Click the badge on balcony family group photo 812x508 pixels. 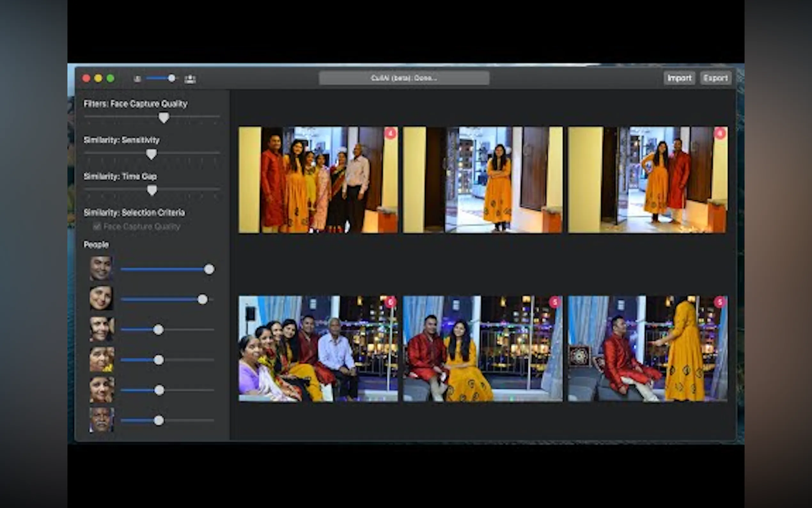(390, 302)
